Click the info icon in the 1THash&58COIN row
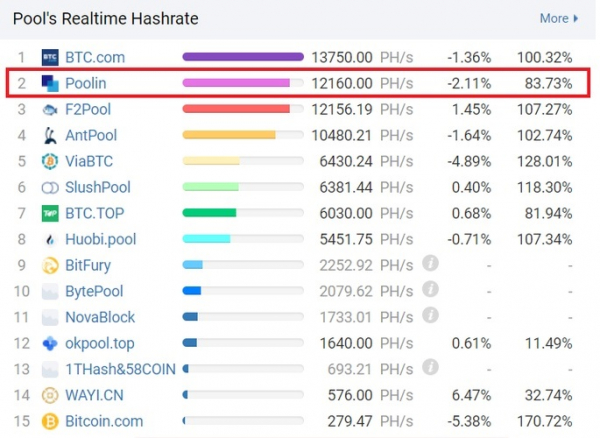 coord(430,368)
